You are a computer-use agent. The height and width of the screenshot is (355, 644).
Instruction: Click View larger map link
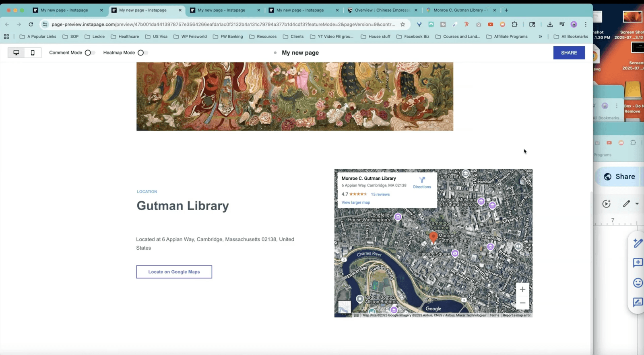pyautogui.click(x=355, y=202)
